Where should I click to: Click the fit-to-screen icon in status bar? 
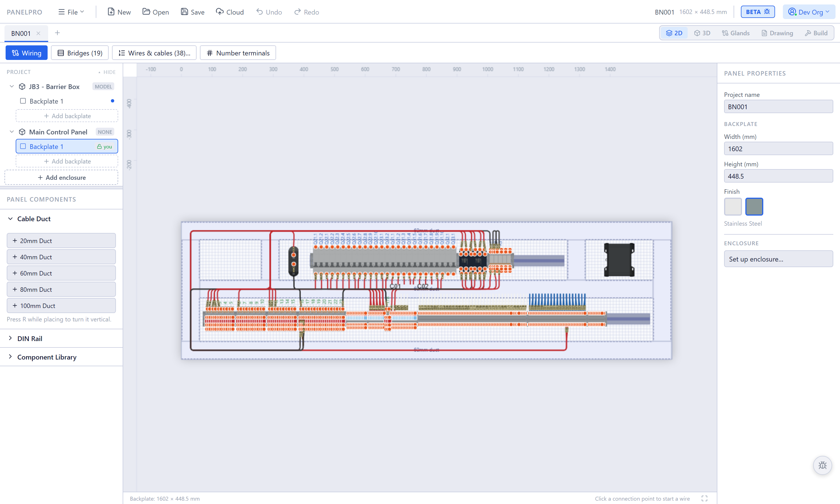[704, 498]
